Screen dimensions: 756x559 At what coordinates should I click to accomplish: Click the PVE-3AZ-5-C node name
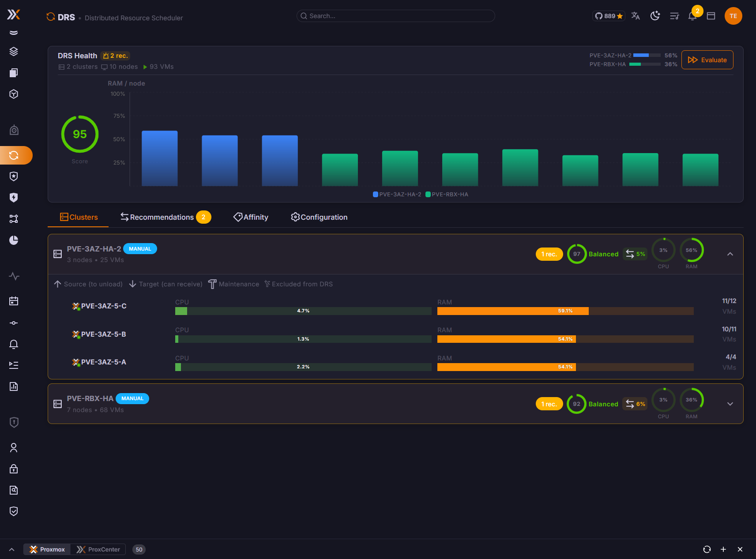(x=104, y=306)
